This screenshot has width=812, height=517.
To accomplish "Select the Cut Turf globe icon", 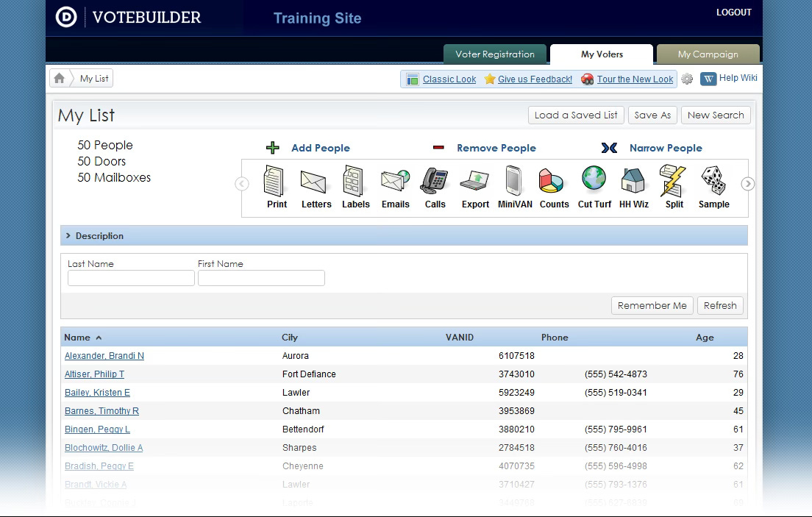I will point(594,179).
